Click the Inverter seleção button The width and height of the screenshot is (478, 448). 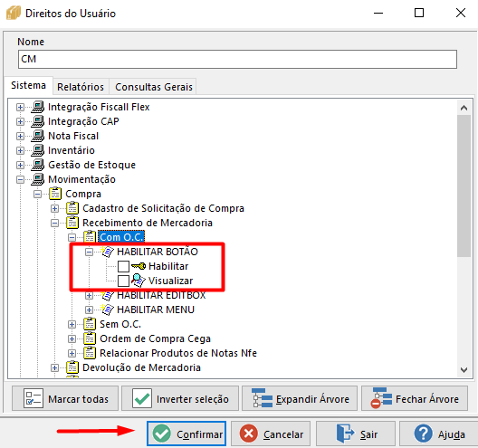click(x=180, y=398)
